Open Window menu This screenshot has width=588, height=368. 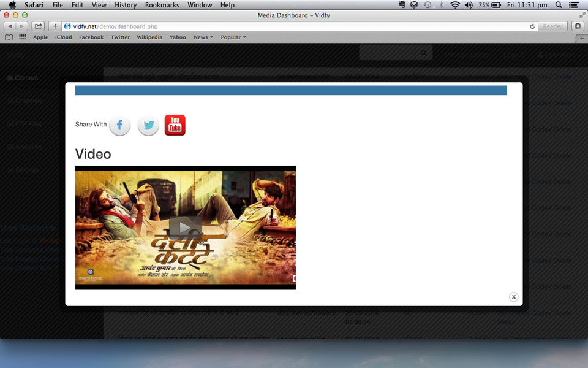[x=200, y=5]
